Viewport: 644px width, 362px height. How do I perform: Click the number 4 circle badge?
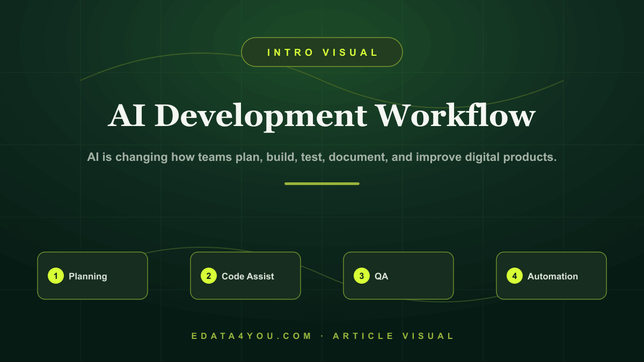point(515,276)
